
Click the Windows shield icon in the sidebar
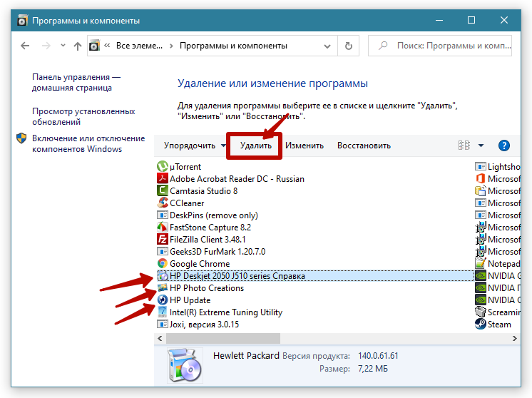click(21, 138)
